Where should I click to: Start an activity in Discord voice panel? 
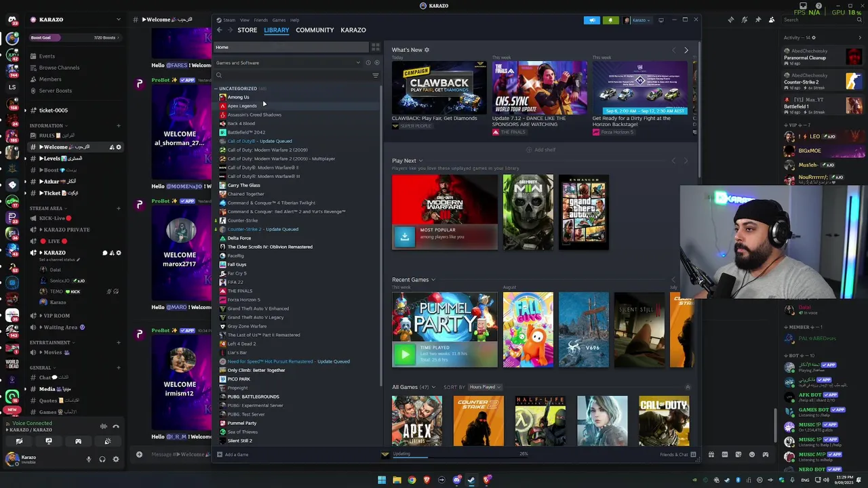78,441
